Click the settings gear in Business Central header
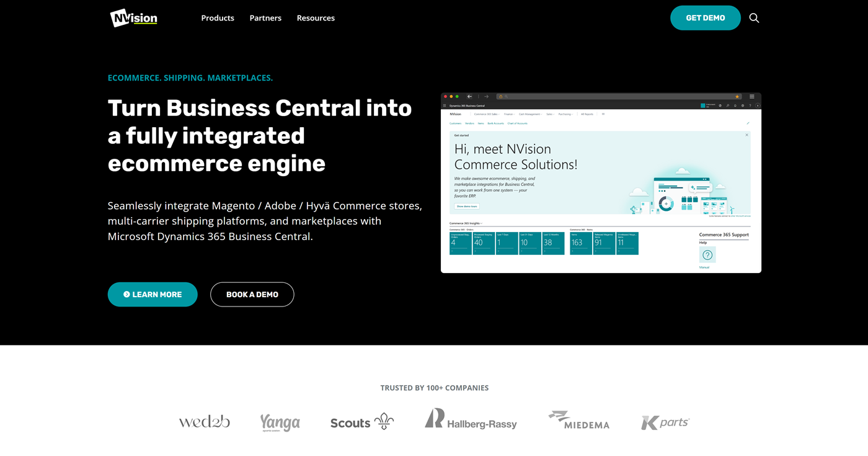Viewport: 868px width, 456px height. (x=743, y=106)
